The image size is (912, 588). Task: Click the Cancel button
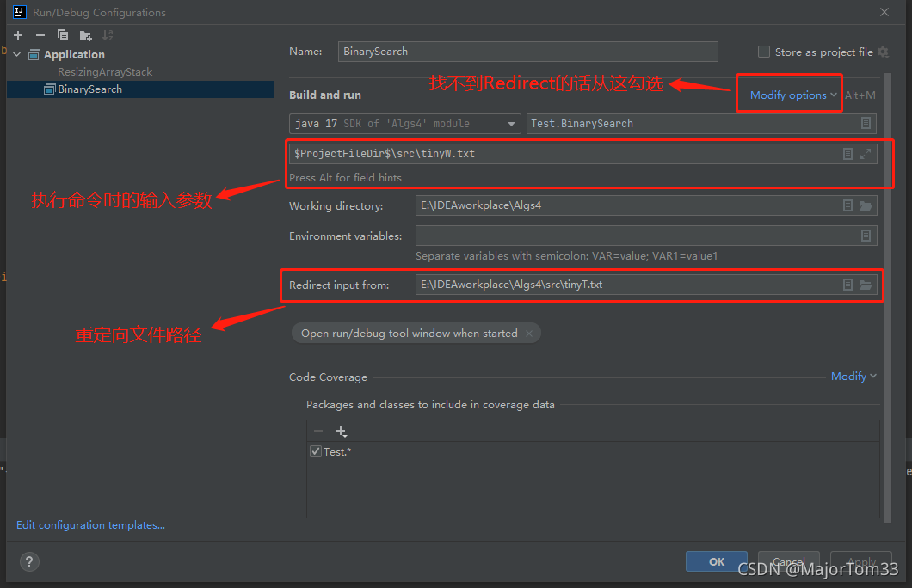click(x=789, y=561)
